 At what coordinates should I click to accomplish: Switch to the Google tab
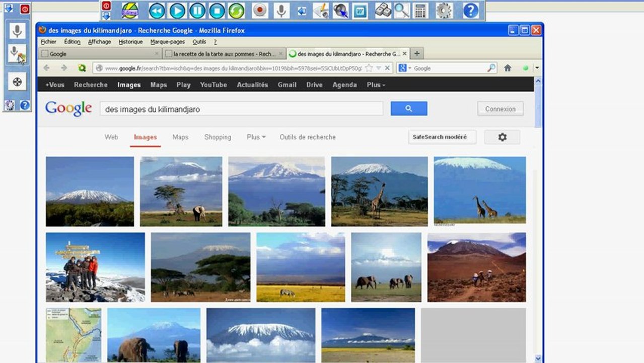click(100, 53)
